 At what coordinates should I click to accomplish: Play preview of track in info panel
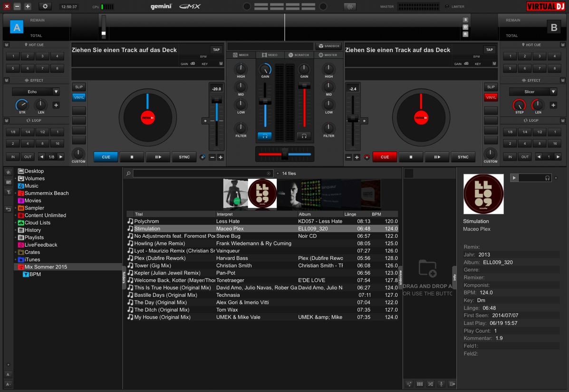coord(514,178)
